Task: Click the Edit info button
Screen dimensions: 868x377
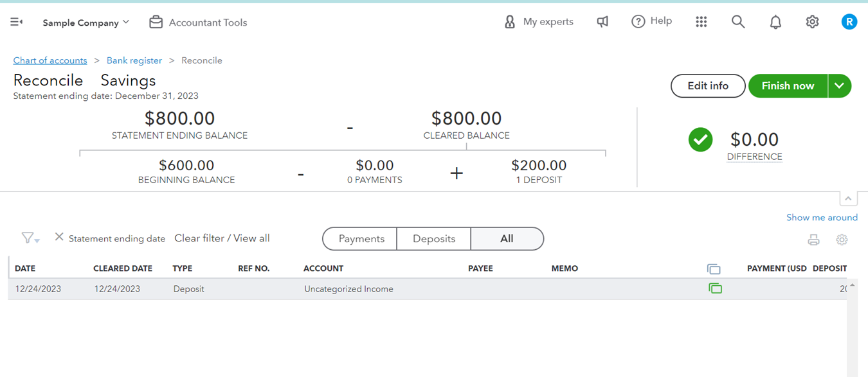Action: coord(708,85)
